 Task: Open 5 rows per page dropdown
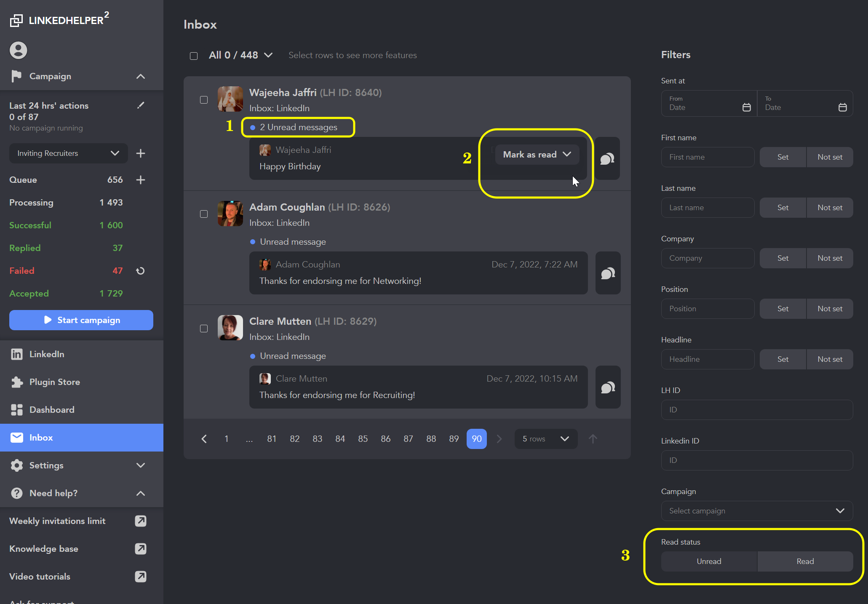point(546,439)
